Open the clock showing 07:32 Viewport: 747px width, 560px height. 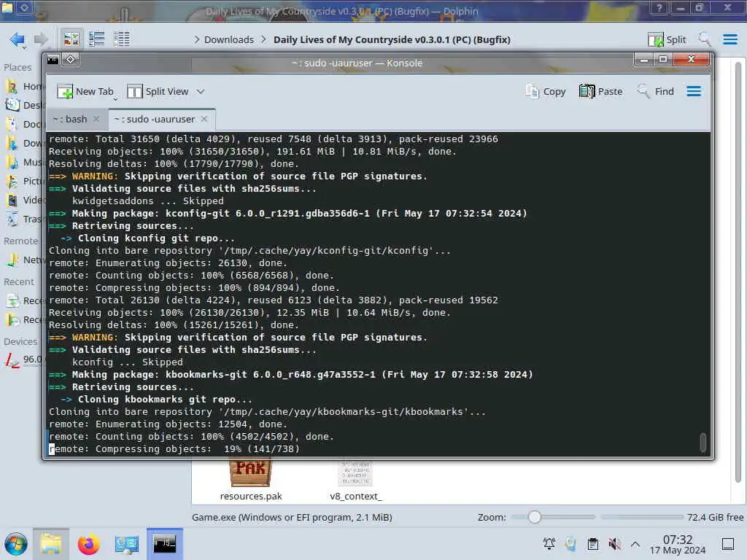pyautogui.click(x=678, y=545)
